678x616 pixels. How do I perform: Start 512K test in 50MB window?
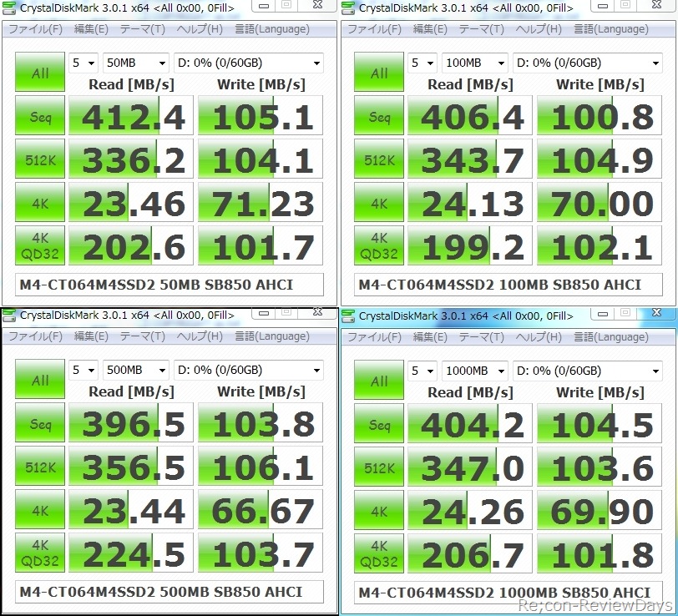(x=40, y=159)
